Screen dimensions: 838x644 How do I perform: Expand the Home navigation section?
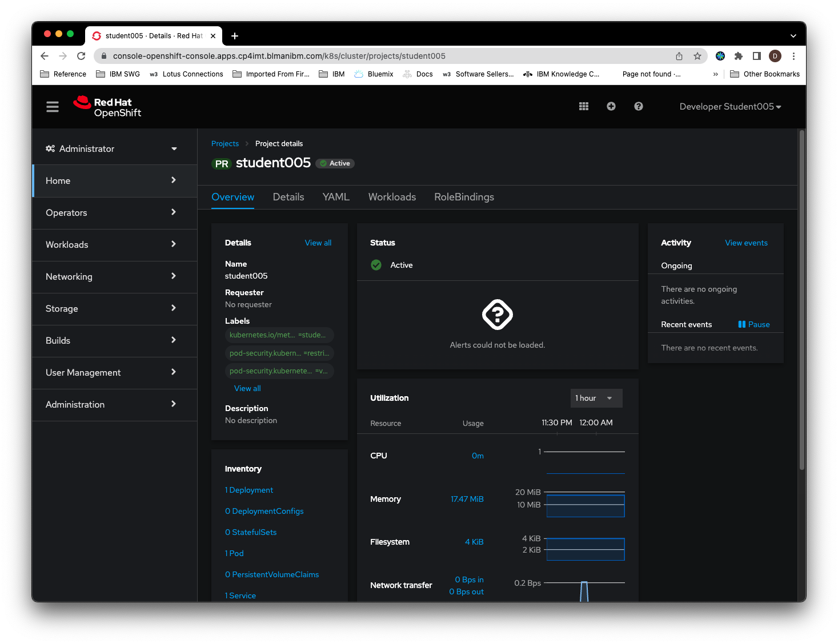115,180
